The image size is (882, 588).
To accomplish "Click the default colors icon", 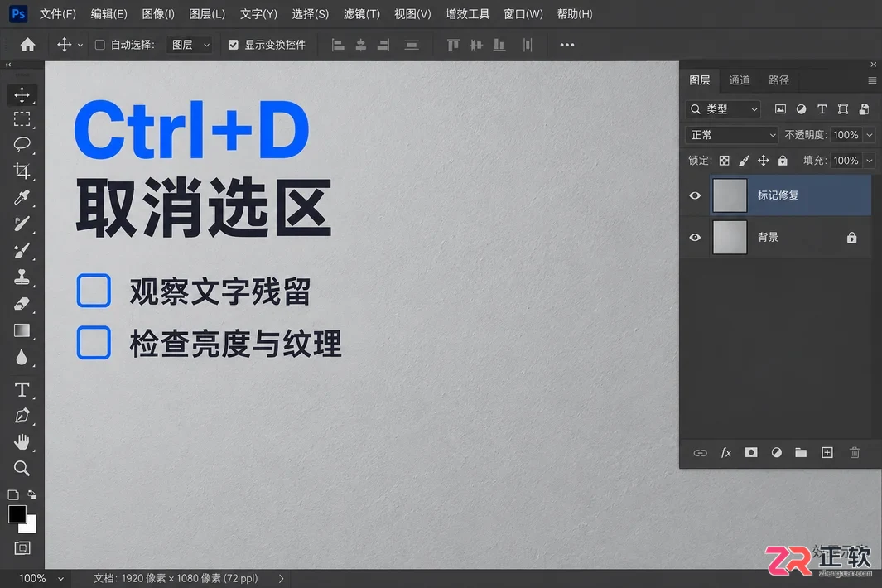I will click(x=13, y=495).
